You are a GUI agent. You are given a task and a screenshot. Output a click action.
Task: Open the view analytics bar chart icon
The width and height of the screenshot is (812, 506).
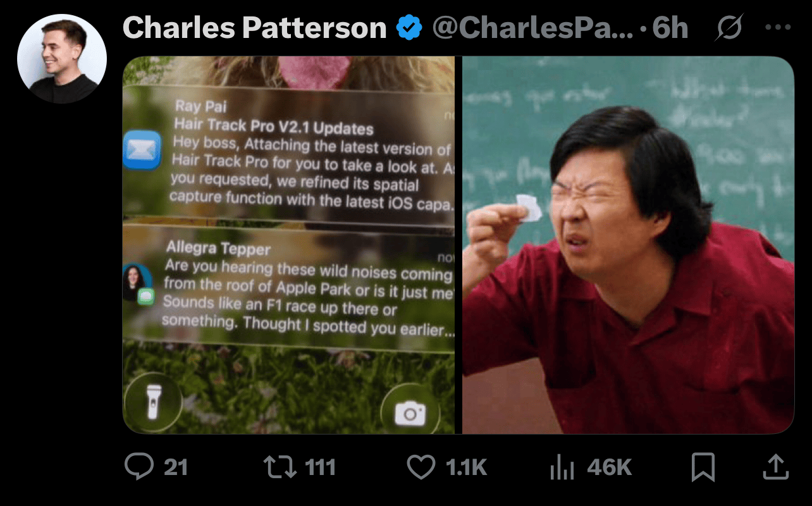(x=562, y=467)
